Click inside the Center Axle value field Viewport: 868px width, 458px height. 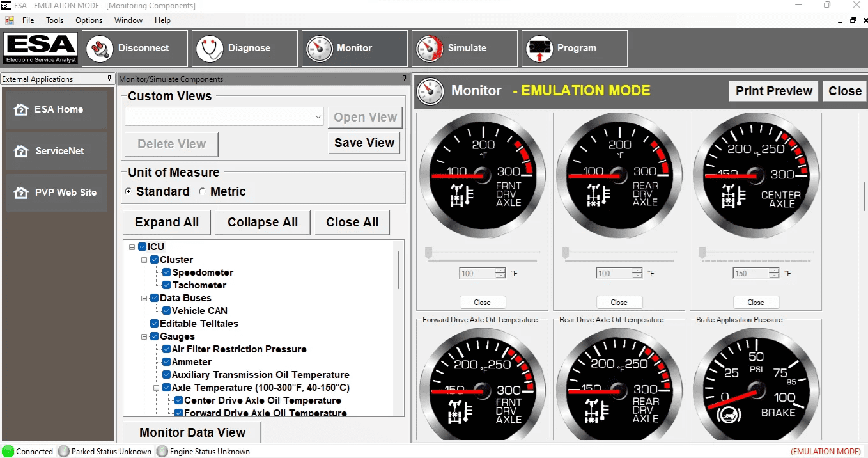coord(752,272)
